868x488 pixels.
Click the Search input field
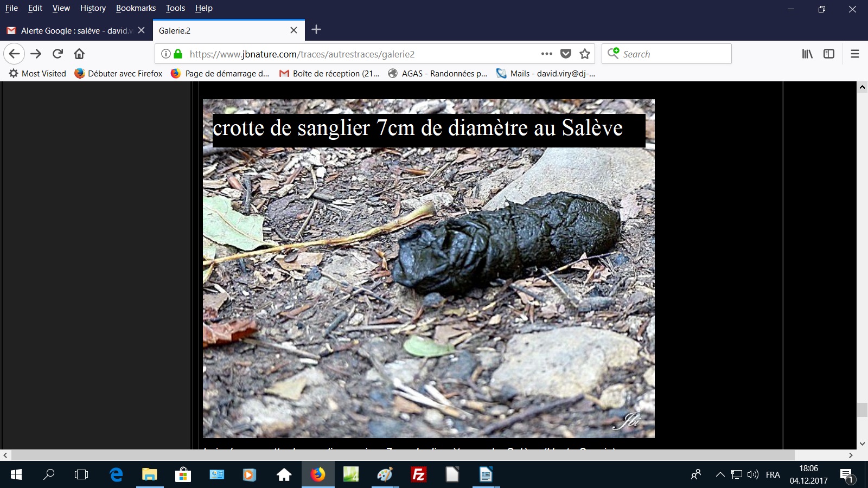click(673, 54)
